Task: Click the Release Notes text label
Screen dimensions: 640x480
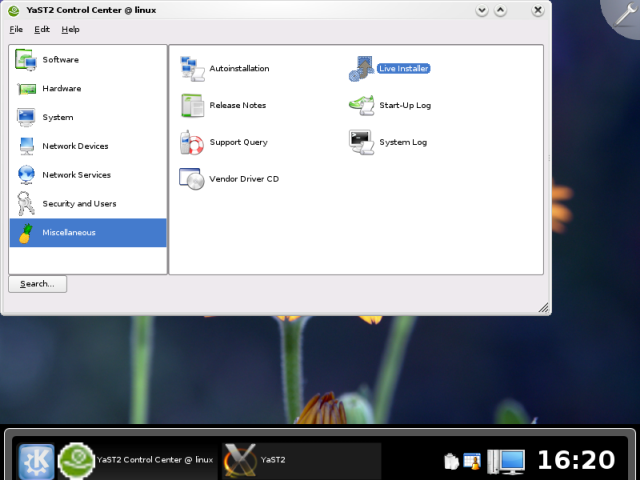Action: (x=238, y=105)
